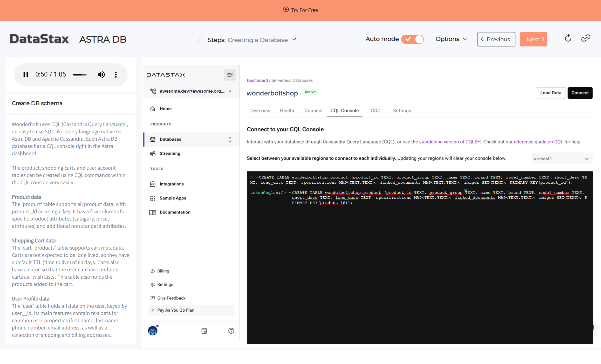Seek using the video progress bar

coord(80,74)
